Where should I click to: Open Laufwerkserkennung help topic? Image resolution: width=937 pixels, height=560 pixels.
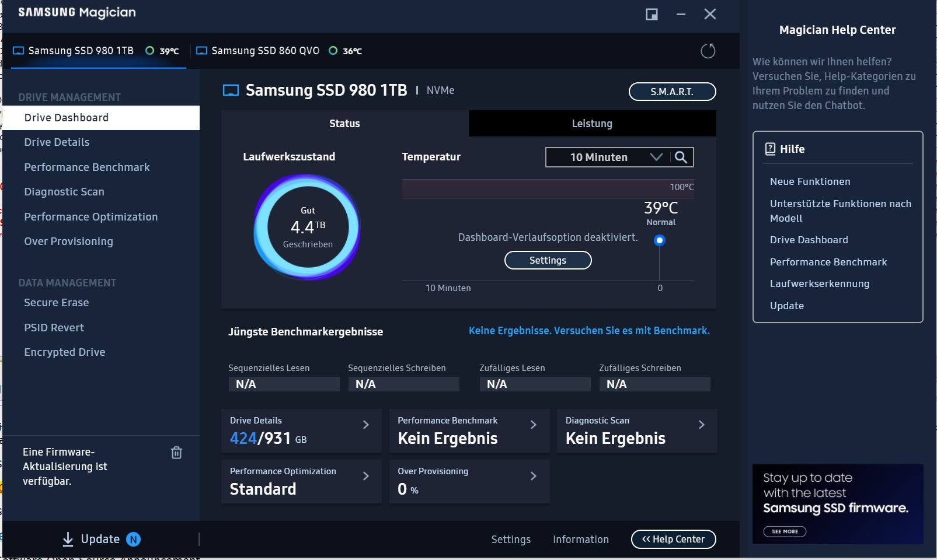point(819,283)
